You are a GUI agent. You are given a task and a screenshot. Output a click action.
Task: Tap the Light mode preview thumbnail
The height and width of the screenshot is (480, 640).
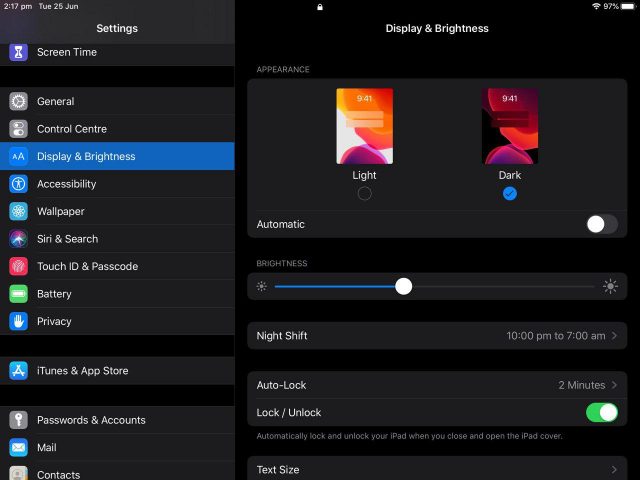pos(364,126)
